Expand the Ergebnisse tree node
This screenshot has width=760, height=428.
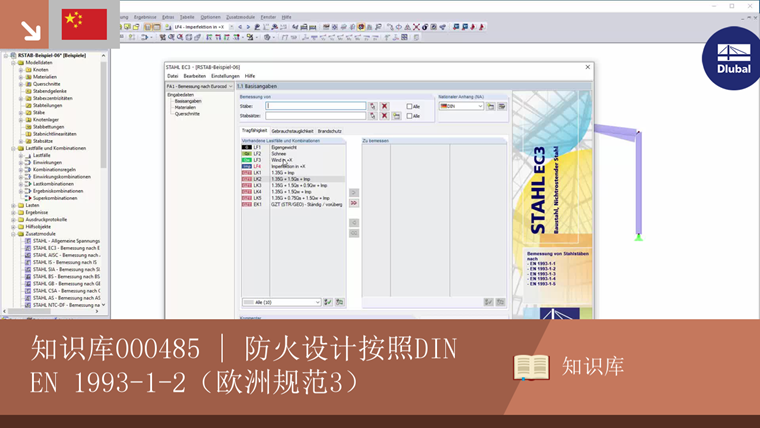(x=14, y=212)
